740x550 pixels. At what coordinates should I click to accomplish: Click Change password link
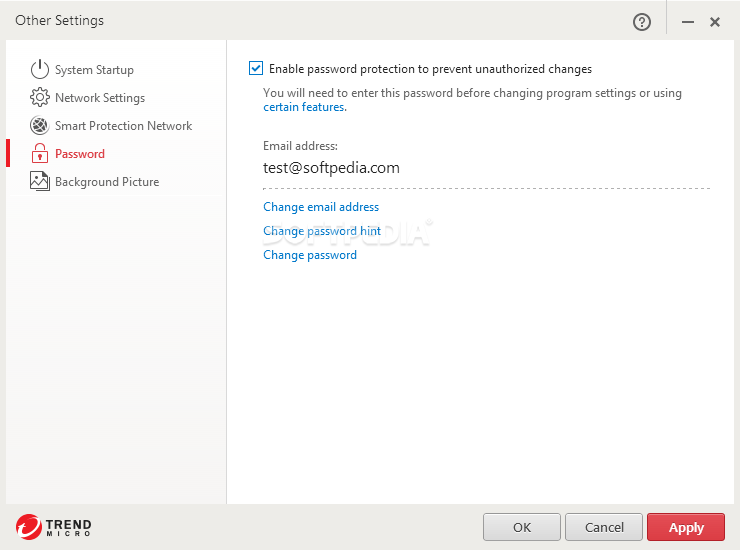point(310,255)
